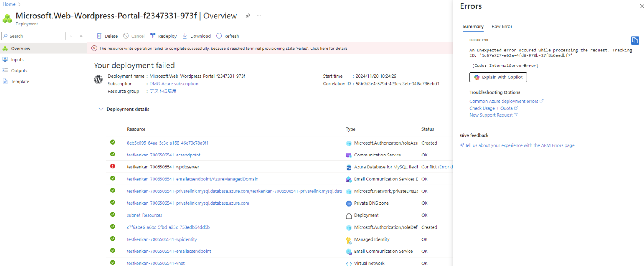Click the Cancel toolbar button
The image size is (644, 266).
(x=134, y=36)
